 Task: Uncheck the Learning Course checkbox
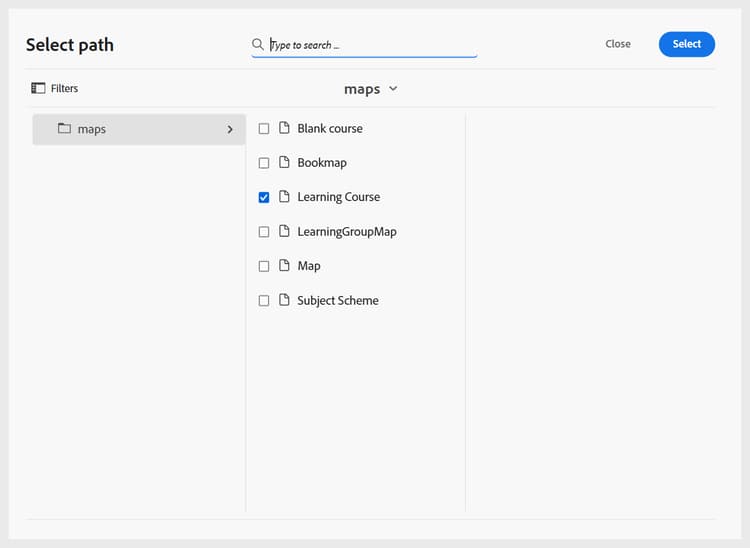pos(264,197)
